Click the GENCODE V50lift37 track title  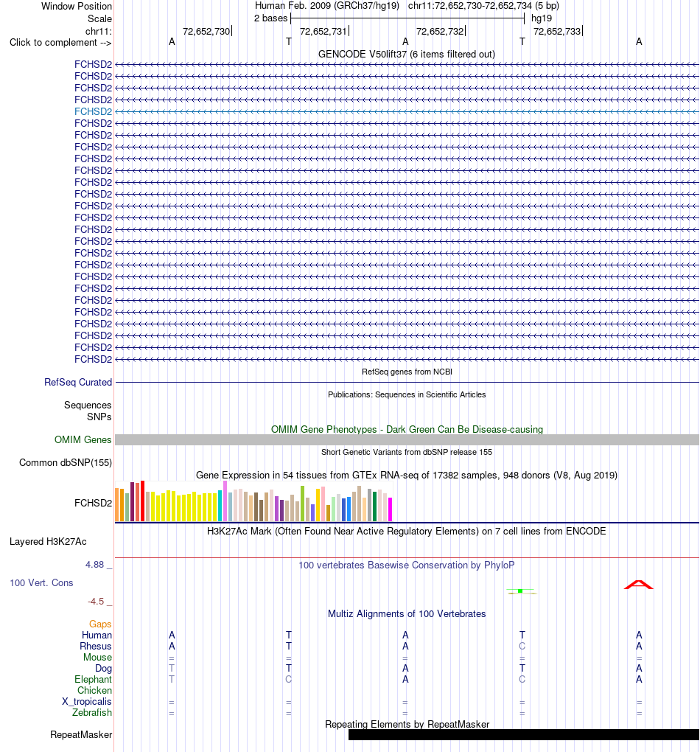[407, 55]
